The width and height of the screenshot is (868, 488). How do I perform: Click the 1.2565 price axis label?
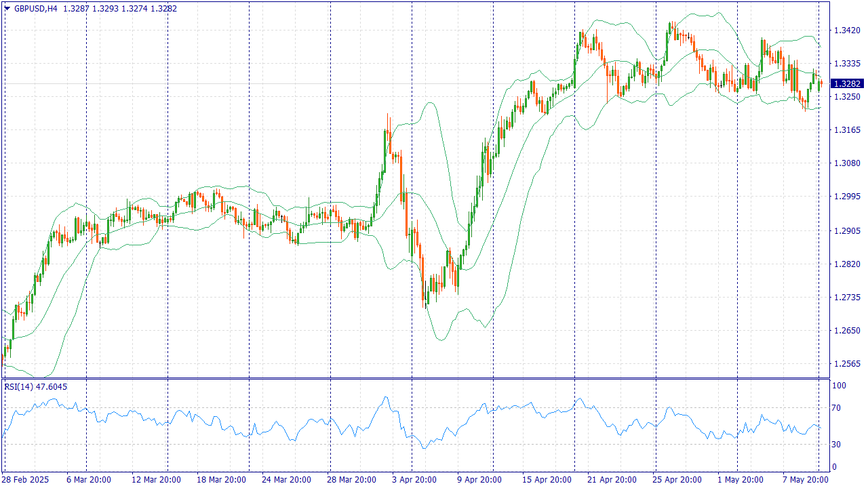tap(848, 363)
